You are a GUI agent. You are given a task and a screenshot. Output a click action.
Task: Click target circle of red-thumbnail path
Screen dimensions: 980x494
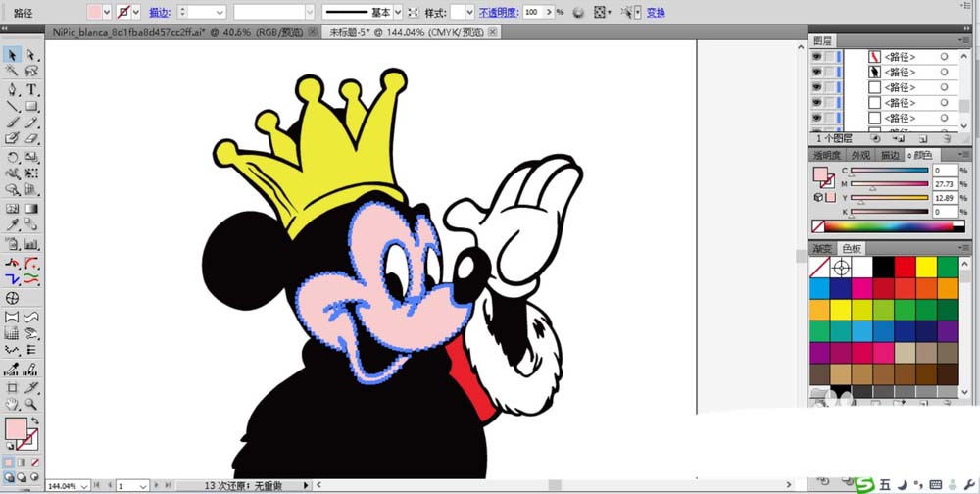(945, 56)
